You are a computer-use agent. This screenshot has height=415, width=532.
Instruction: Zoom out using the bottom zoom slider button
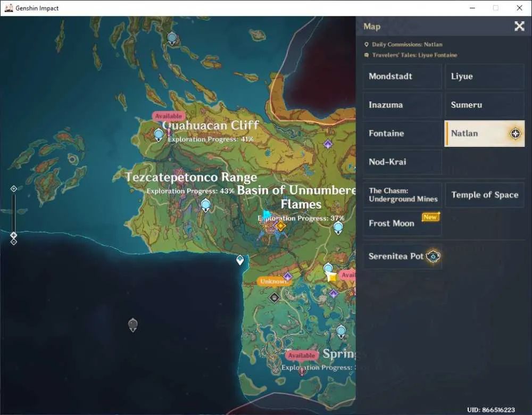pyautogui.click(x=14, y=242)
